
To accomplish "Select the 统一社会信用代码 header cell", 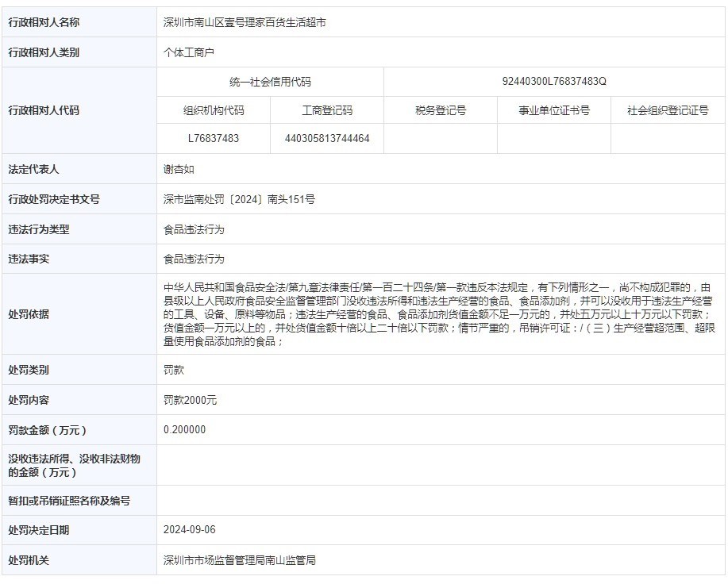I will [x=270, y=82].
